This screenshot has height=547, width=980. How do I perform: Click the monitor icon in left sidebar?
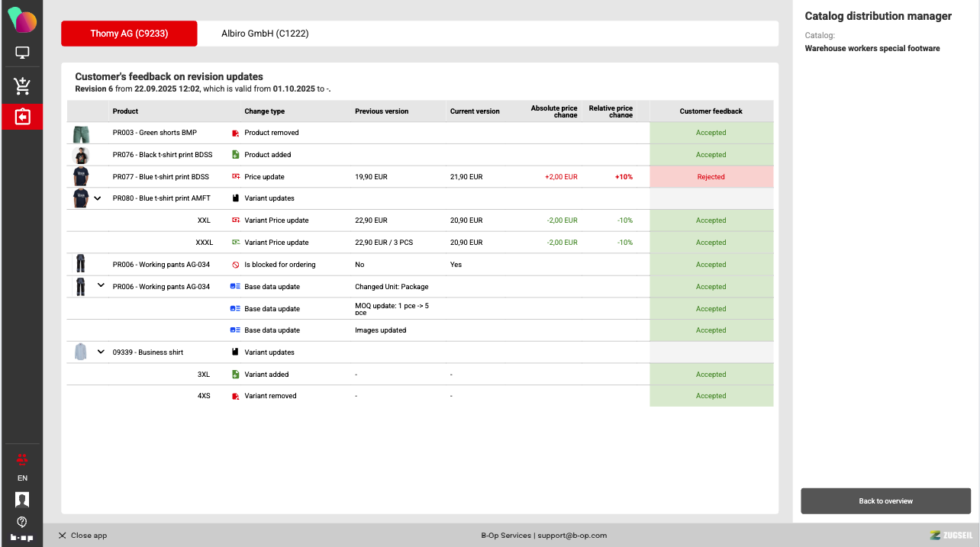tap(22, 53)
